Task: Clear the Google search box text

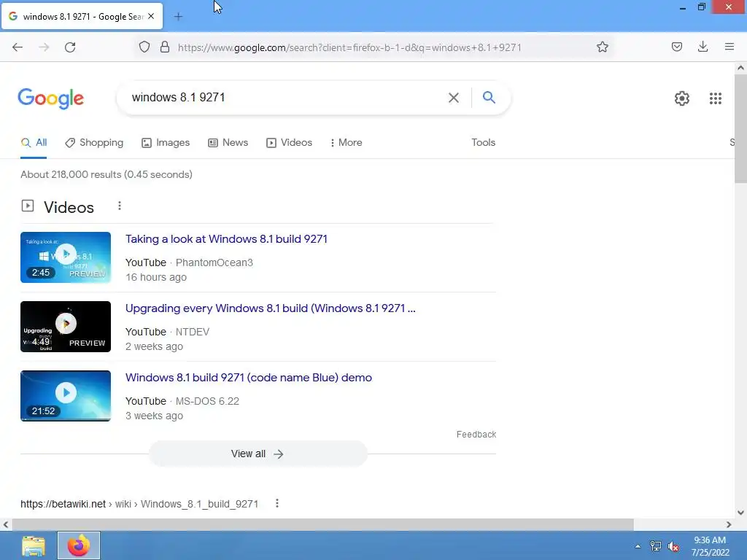Action: click(x=454, y=98)
